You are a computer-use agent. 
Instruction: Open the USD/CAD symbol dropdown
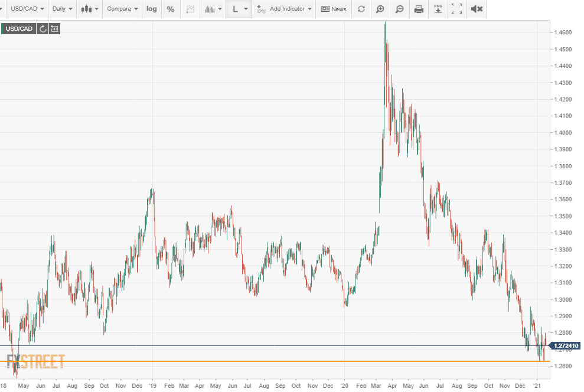pyautogui.click(x=27, y=9)
